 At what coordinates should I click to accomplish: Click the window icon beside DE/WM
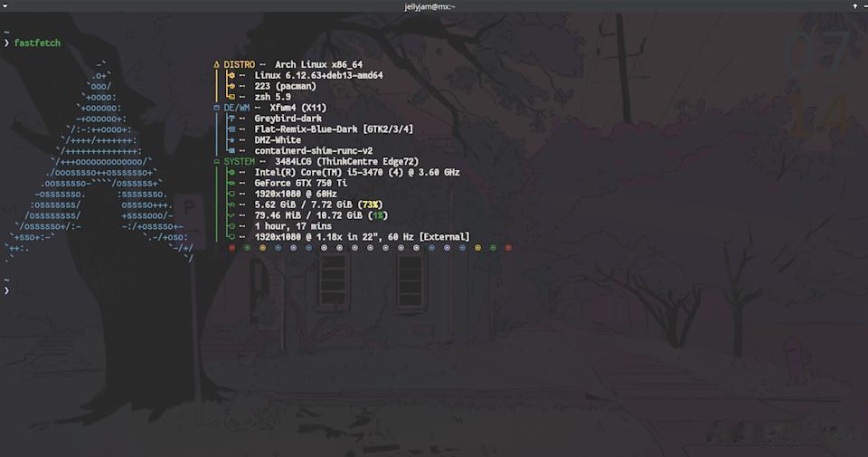pos(216,108)
